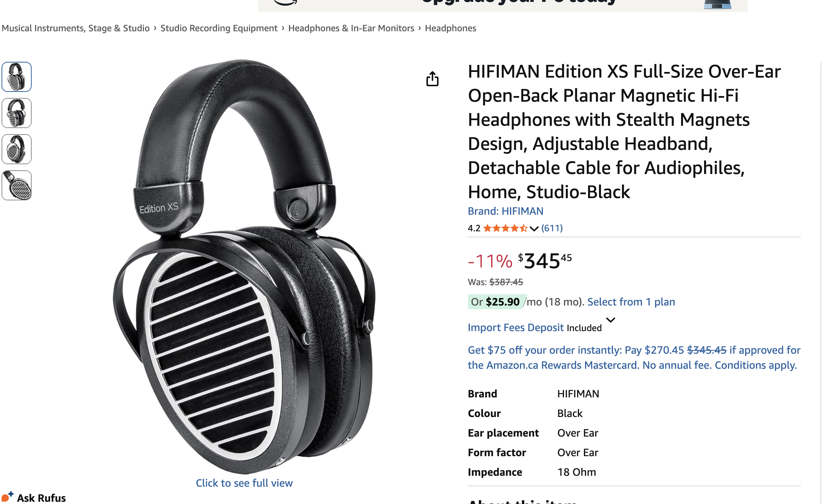Open Brand: HIFIMAN store link
Viewport: 822px width, 504px height.
[x=505, y=211]
